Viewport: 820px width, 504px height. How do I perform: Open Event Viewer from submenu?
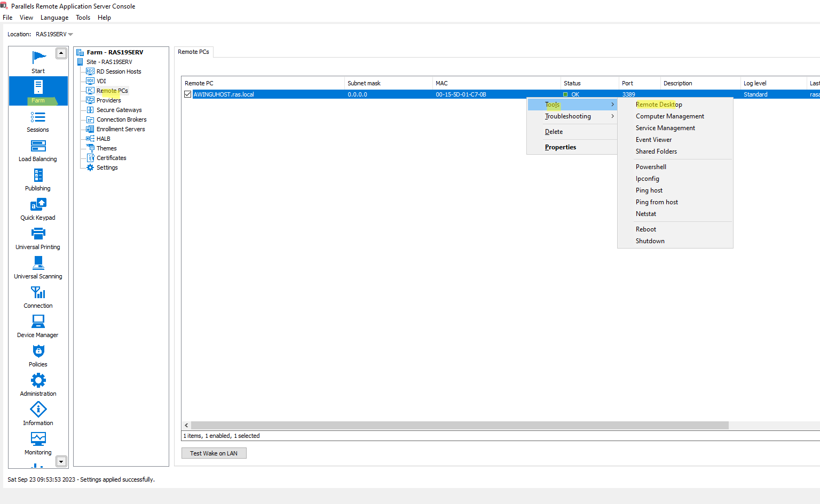click(675, 140)
